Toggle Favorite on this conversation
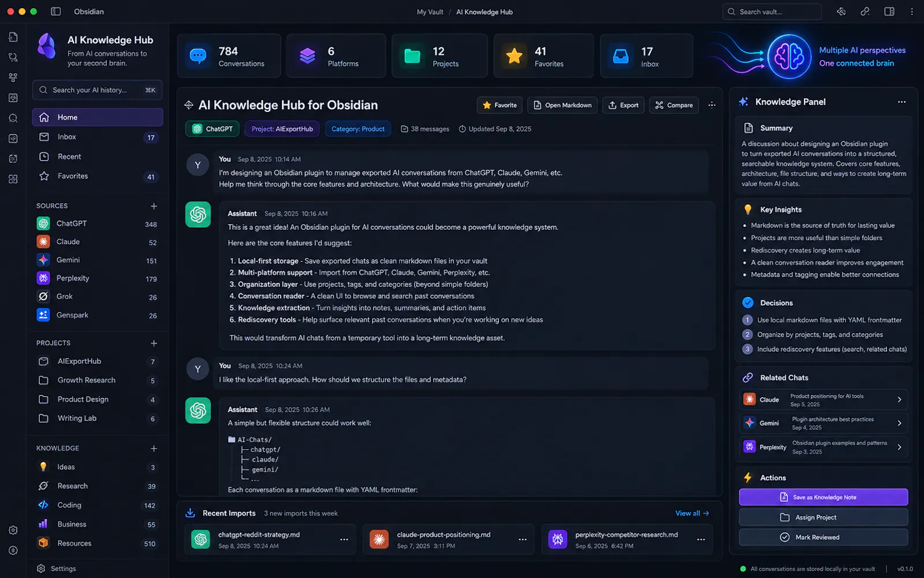Image resolution: width=924 pixels, height=578 pixels. pos(500,105)
